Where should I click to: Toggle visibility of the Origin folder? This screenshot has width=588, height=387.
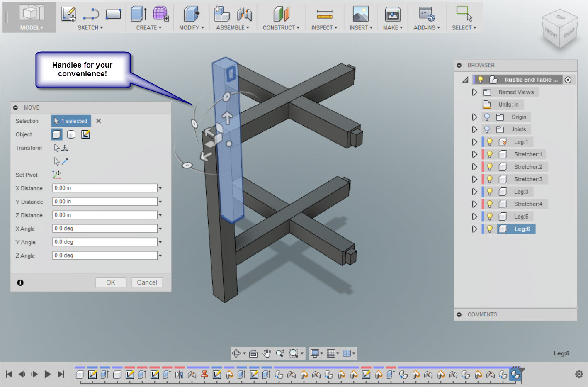(486, 117)
